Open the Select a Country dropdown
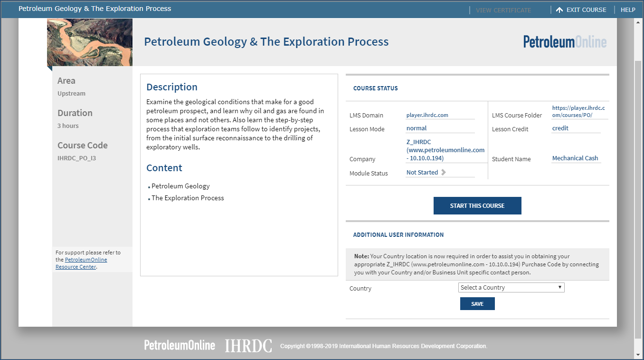644x360 pixels. (x=511, y=287)
